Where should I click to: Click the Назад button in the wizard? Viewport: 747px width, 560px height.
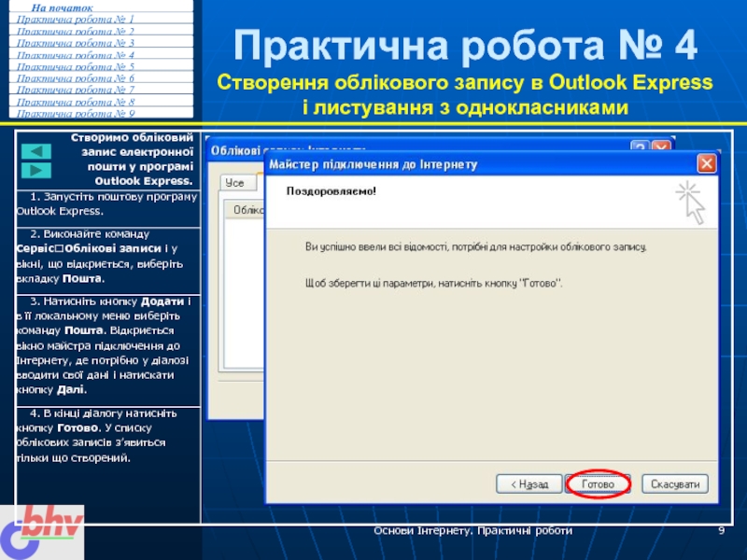coord(529,484)
